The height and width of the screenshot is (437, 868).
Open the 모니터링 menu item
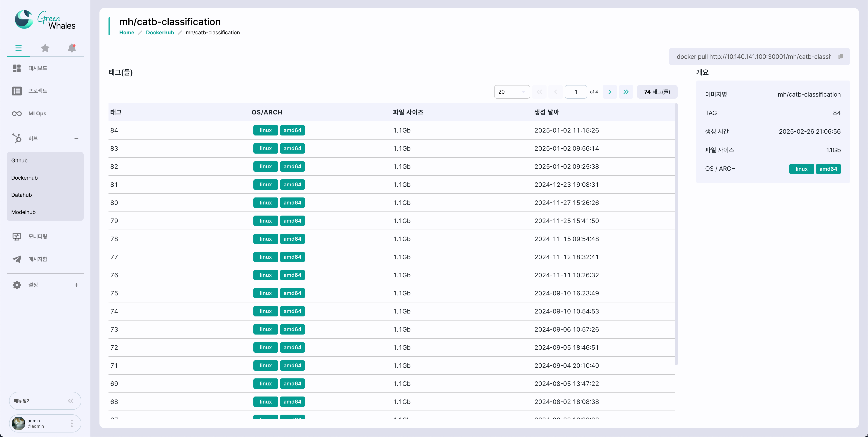[38, 236]
